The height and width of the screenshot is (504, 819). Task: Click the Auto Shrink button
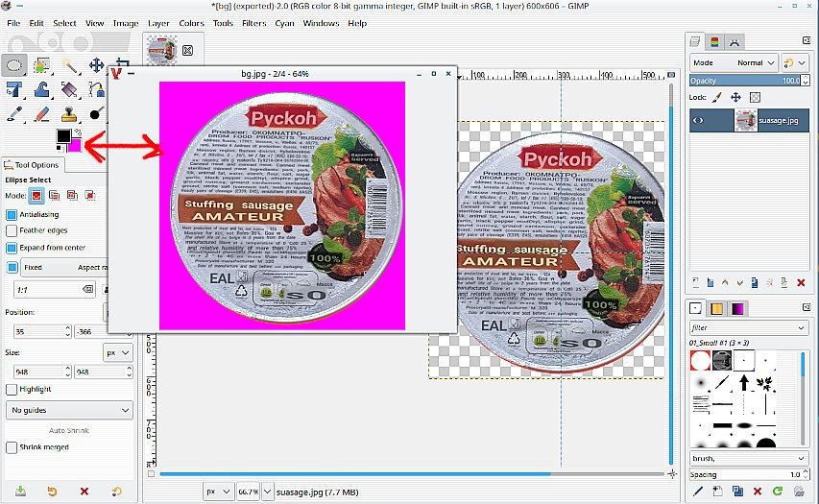tap(69, 430)
